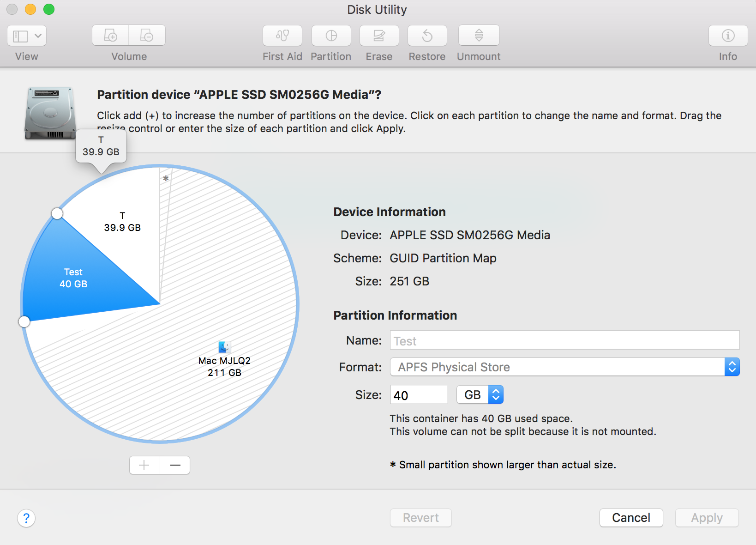Viewport: 756px width, 545px height.
Task: Open the Help question mark button
Action: 26,518
